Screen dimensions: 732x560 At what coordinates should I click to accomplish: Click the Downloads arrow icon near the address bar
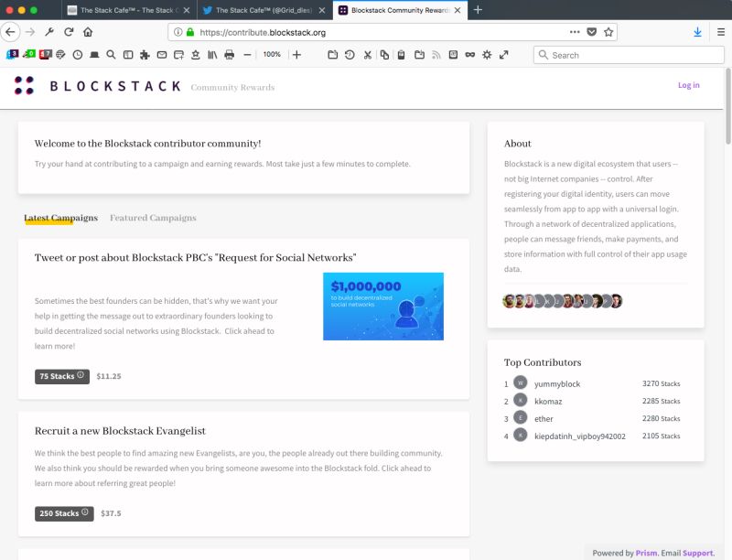pyautogui.click(x=697, y=31)
